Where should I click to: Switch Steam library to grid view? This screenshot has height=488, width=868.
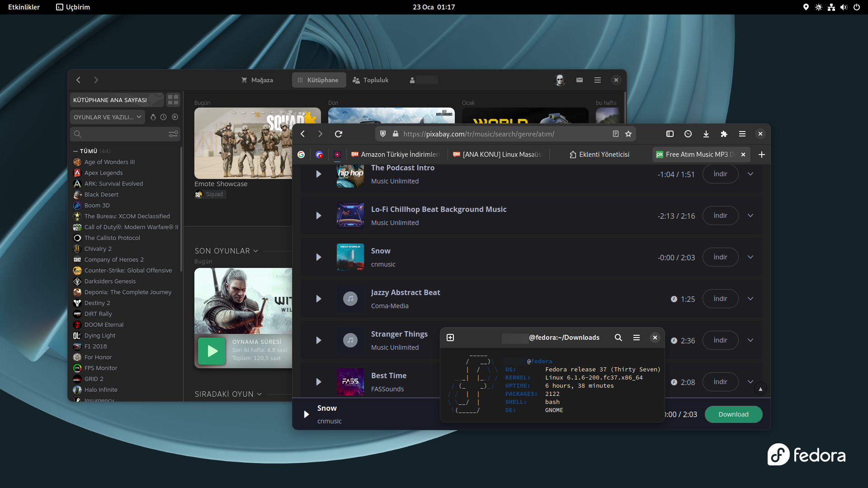173,100
